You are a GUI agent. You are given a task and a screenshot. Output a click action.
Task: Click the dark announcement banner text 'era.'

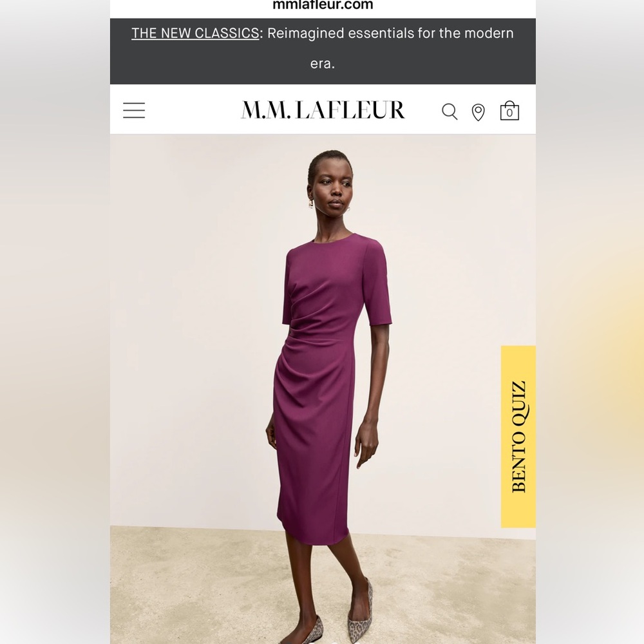[x=323, y=64]
